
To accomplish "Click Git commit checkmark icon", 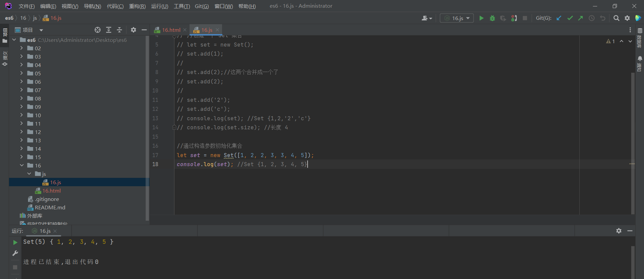I will click(x=570, y=18).
